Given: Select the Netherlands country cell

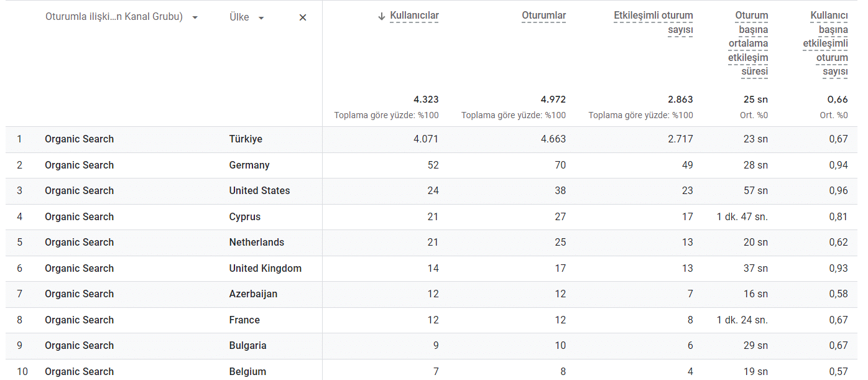Looking at the screenshot, I should click(256, 243).
